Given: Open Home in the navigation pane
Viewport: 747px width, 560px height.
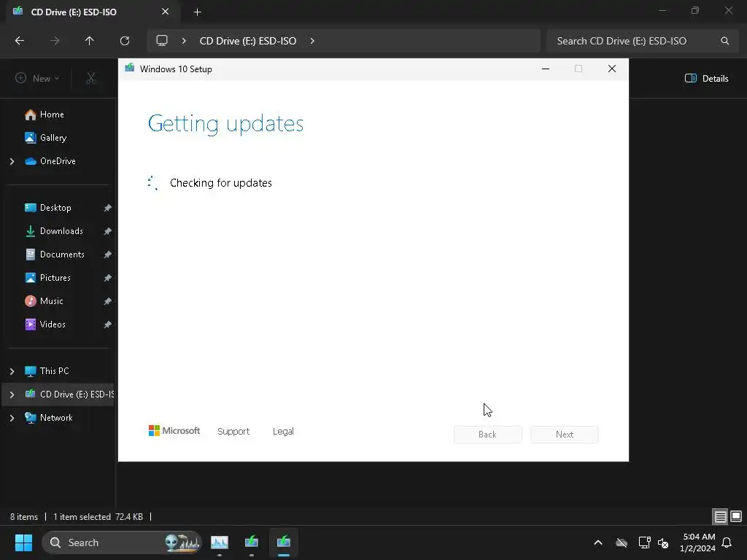Looking at the screenshot, I should 52,114.
